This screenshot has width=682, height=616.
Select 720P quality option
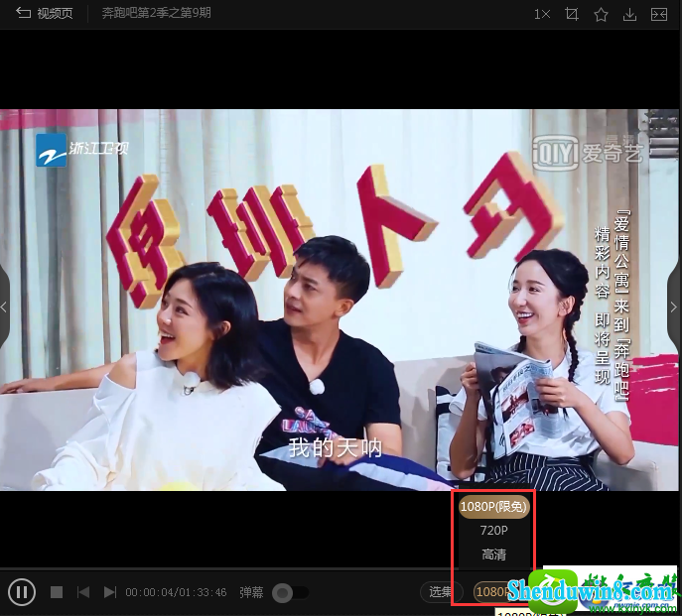pos(493,531)
